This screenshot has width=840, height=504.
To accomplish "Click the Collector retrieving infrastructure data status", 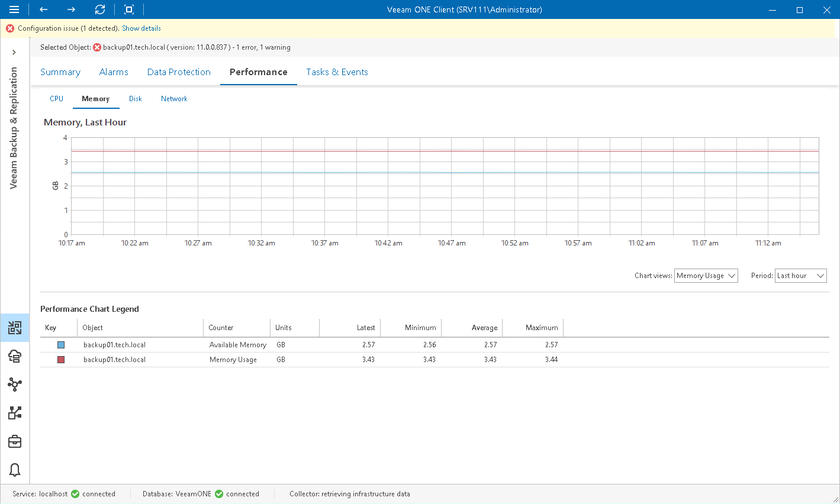I will (x=350, y=494).
